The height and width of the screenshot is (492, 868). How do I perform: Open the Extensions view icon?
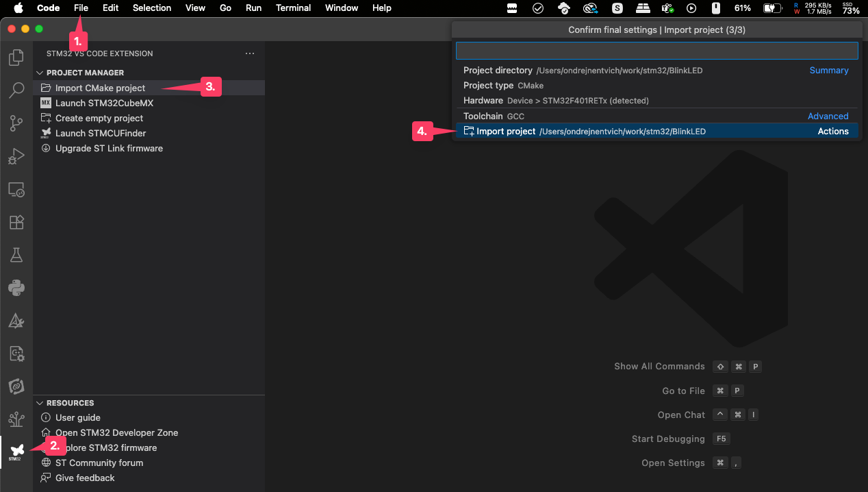pos(16,223)
